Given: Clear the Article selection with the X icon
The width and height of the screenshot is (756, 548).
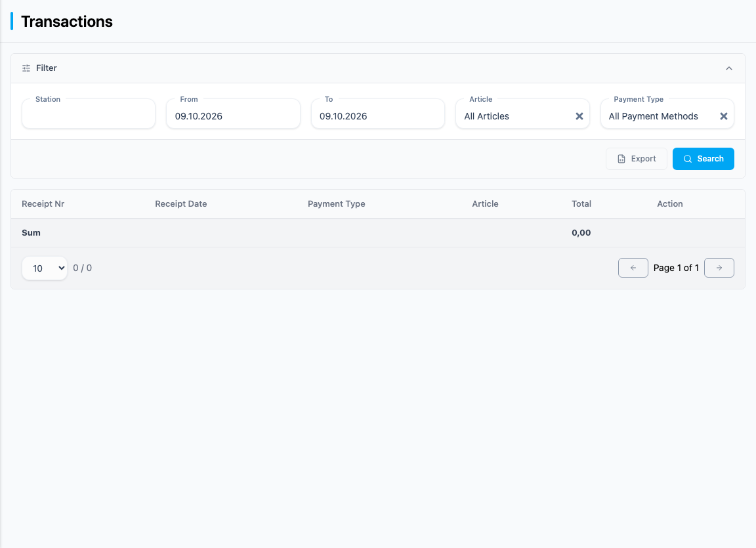Looking at the screenshot, I should [579, 116].
